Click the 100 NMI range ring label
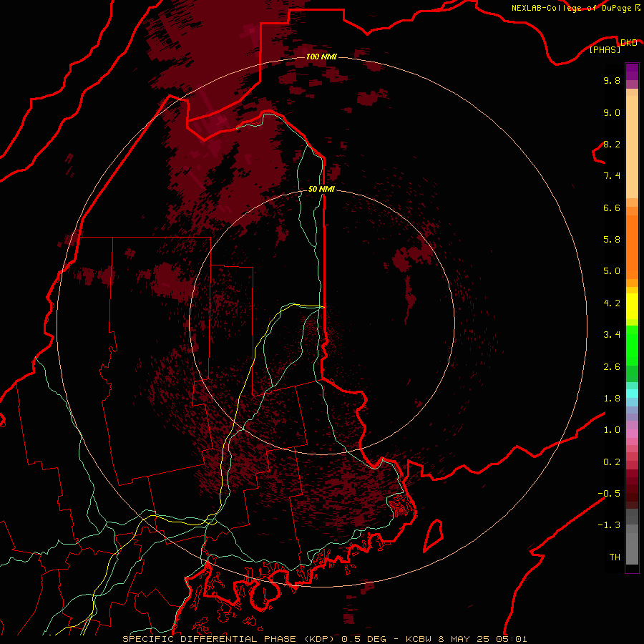 pyautogui.click(x=321, y=57)
